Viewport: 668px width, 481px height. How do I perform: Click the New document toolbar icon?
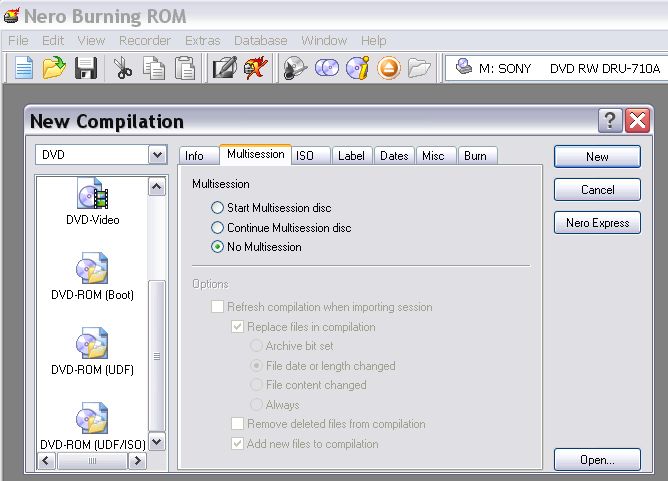pyautogui.click(x=24, y=68)
